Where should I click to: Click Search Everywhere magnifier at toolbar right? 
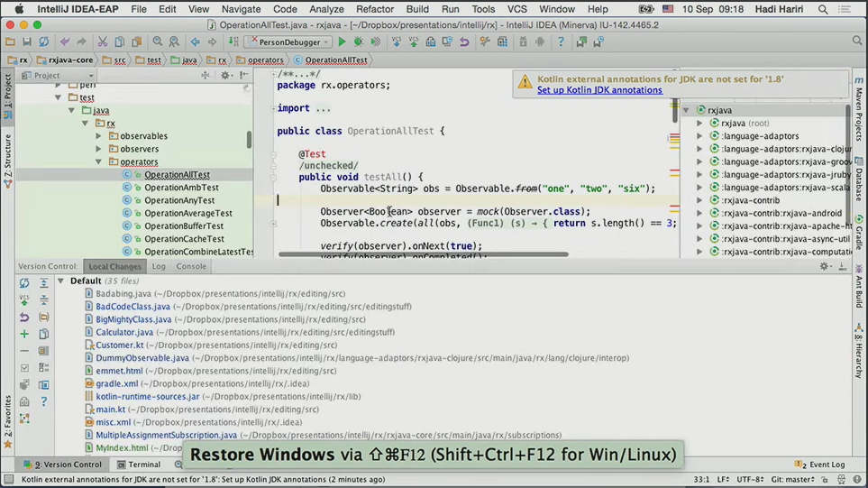[x=857, y=41]
